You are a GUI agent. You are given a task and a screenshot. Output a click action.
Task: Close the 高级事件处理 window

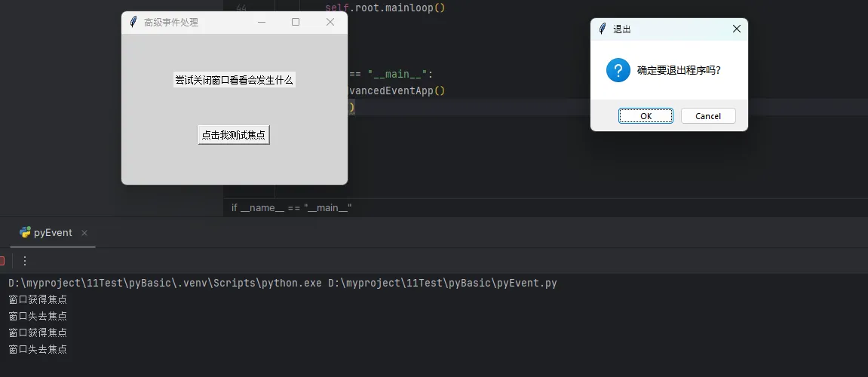(330, 23)
